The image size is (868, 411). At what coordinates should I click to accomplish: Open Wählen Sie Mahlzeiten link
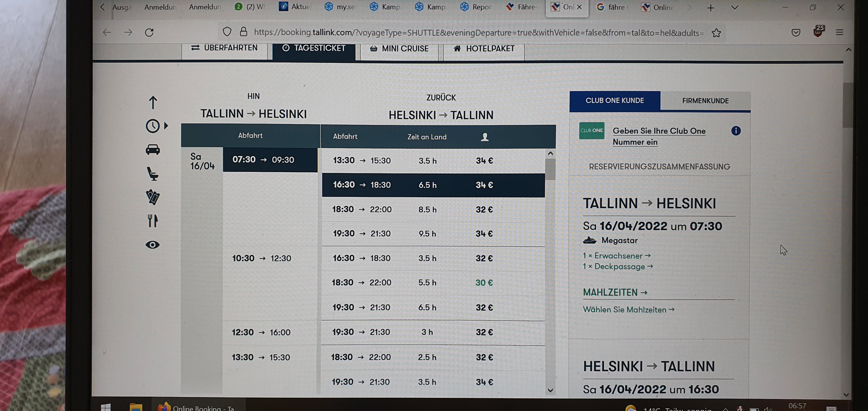pos(628,309)
